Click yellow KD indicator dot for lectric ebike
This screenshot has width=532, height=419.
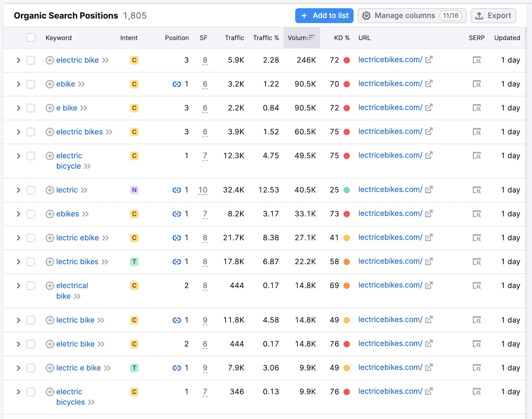(346, 238)
